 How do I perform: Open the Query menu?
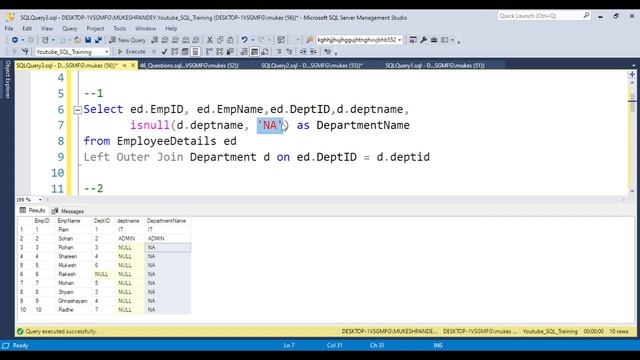click(69, 29)
